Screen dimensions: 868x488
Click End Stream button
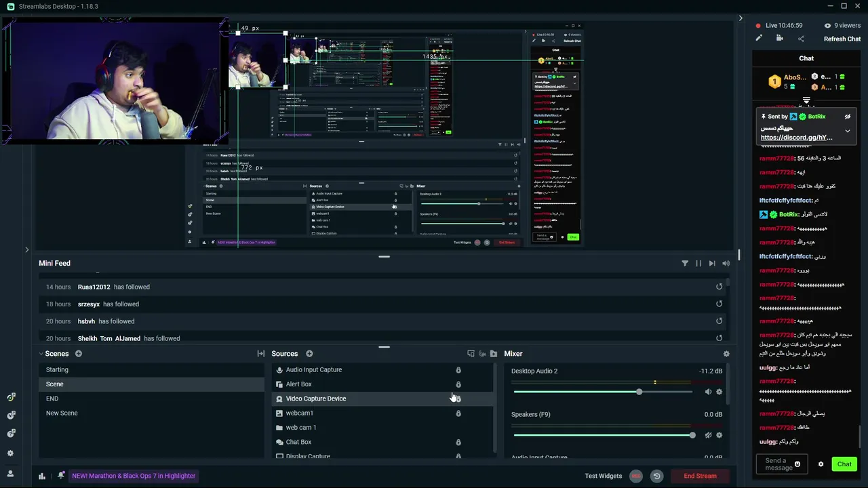point(700,476)
